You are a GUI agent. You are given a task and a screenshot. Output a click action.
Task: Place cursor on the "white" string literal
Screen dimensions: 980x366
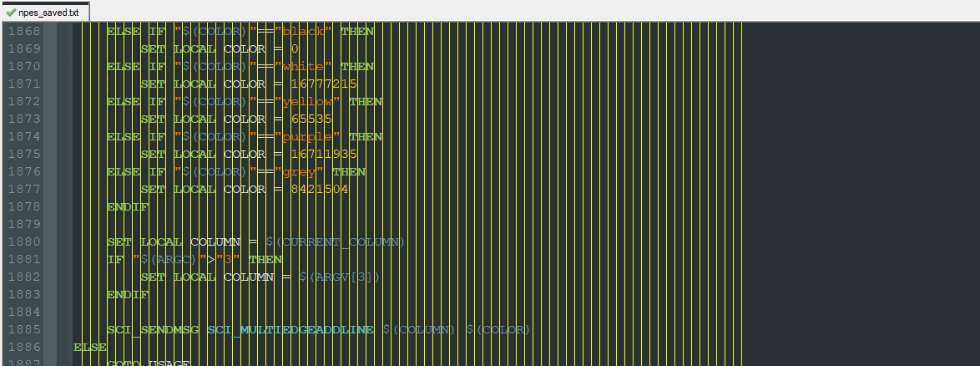click(303, 66)
